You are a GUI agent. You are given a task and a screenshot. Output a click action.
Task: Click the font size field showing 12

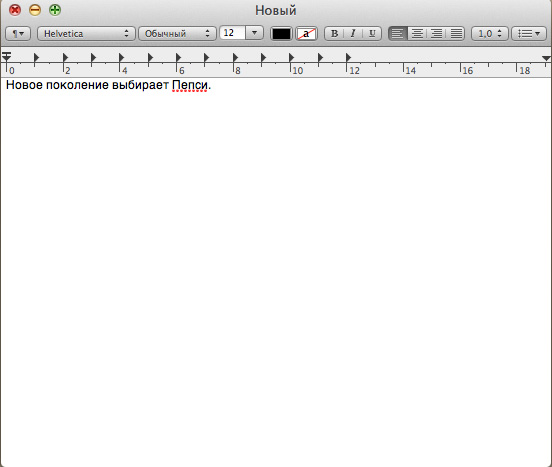(232, 33)
